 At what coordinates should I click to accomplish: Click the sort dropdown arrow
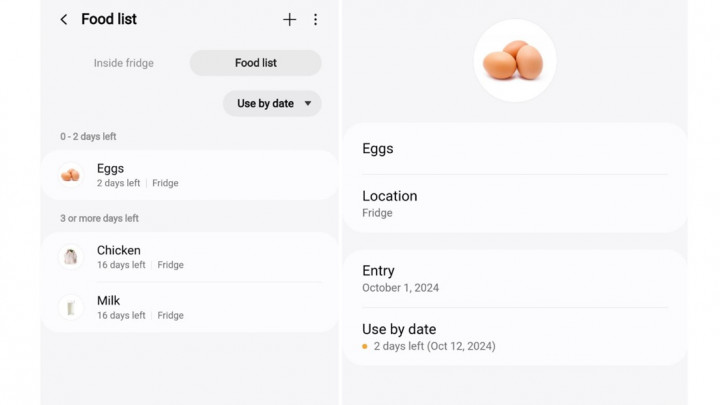click(308, 103)
